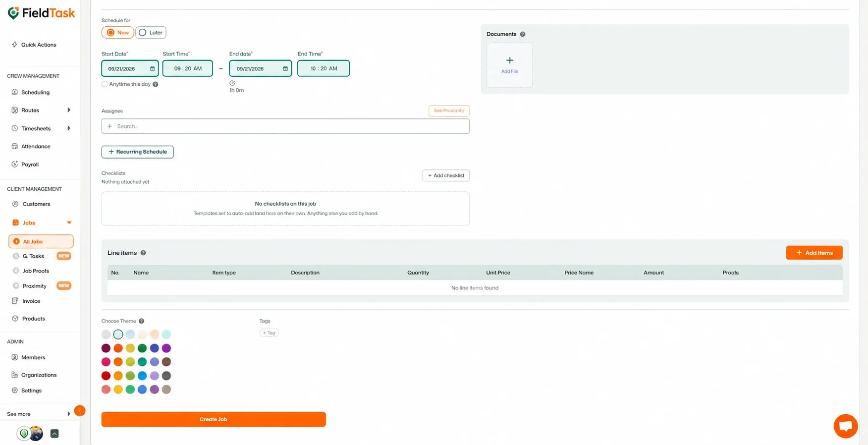Click the See Proximity button
The height and width of the screenshot is (445, 868).
pos(449,111)
